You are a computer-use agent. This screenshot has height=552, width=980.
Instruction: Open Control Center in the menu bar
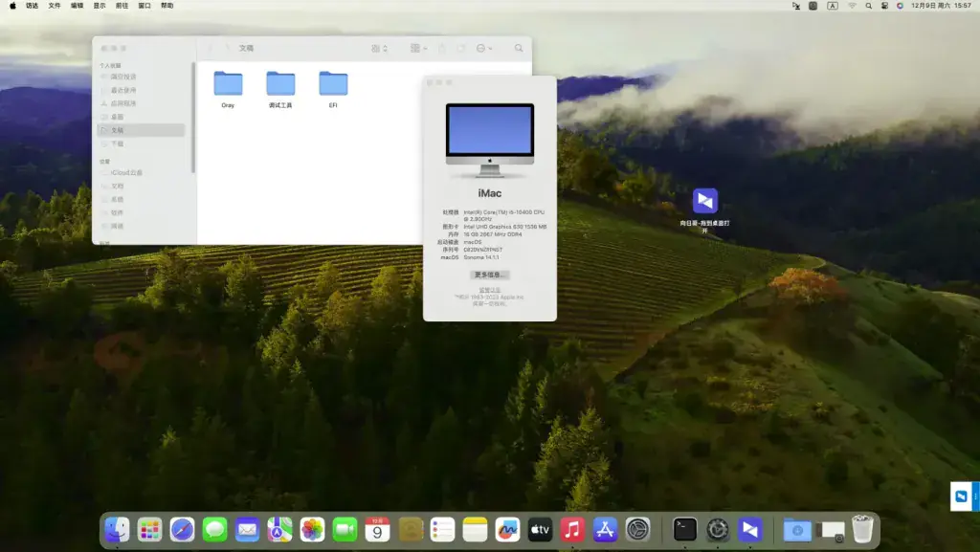tap(884, 6)
